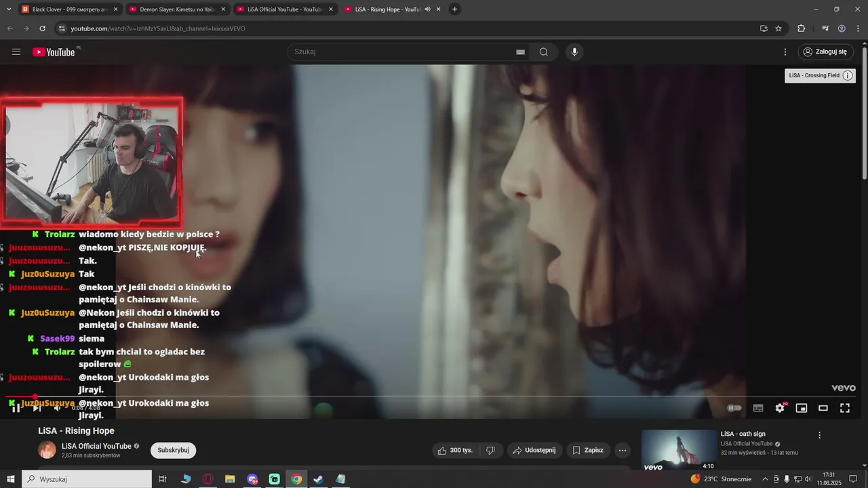Mute the player volume
Viewport: 868px width, 488px height.
click(58, 408)
